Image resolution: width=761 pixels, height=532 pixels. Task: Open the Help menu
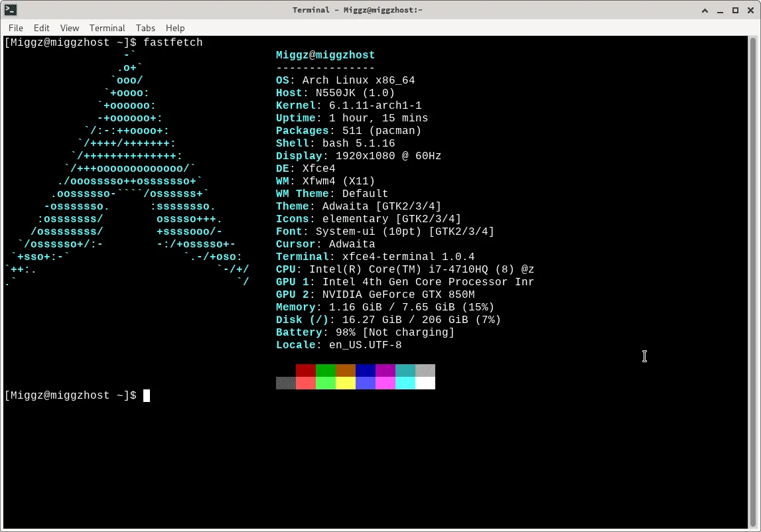[x=174, y=28]
